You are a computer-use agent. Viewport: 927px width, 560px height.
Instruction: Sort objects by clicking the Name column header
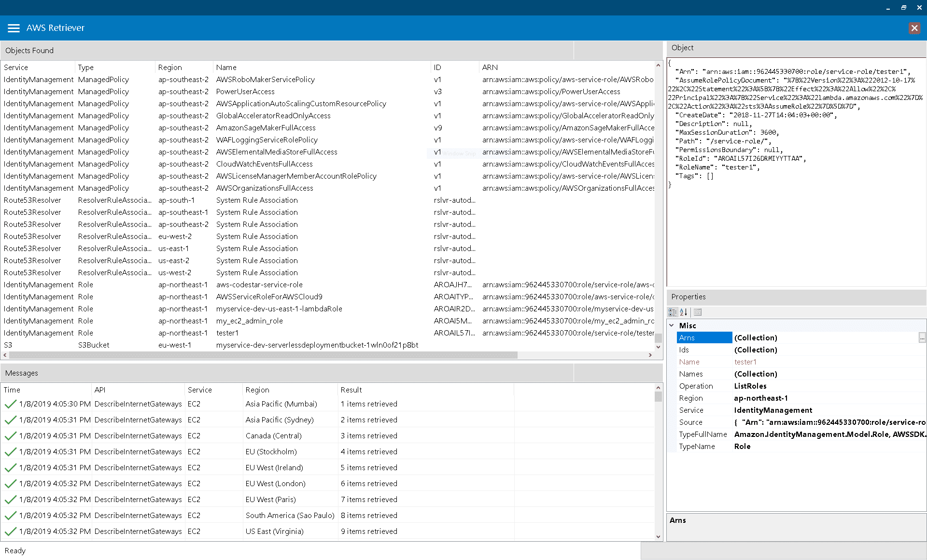click(226, 67)
